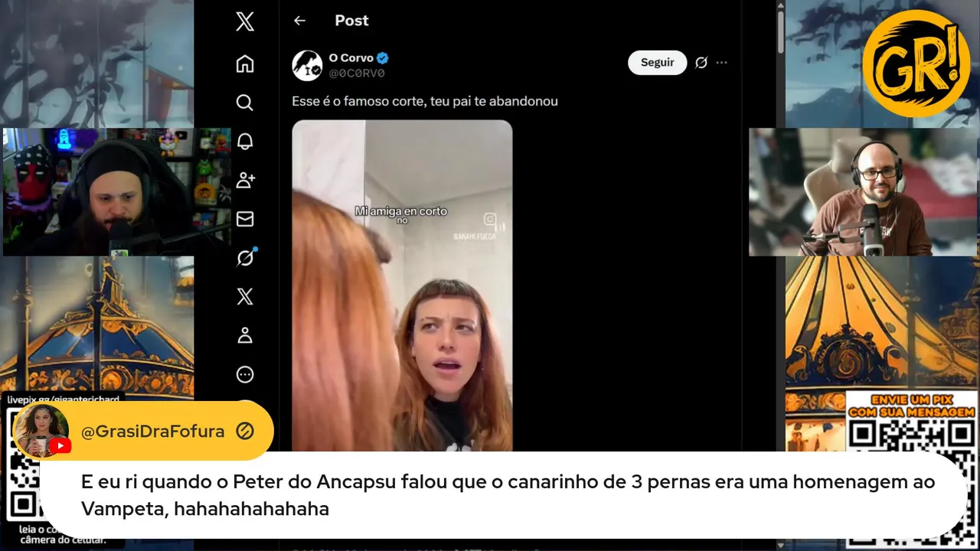Click the Grok icon beside Seguir

(x=701, y=63)
